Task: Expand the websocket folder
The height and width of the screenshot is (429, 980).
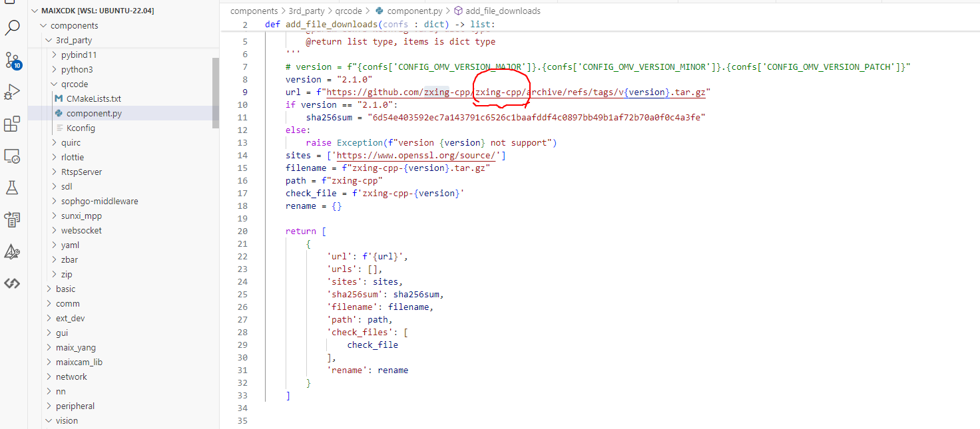Action: (x=55, y=230)
